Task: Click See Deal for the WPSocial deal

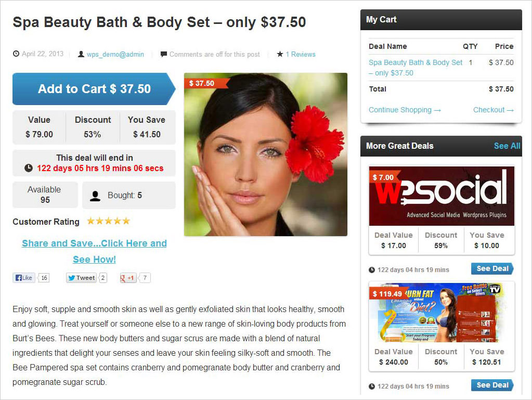Action: pos(492,269)
